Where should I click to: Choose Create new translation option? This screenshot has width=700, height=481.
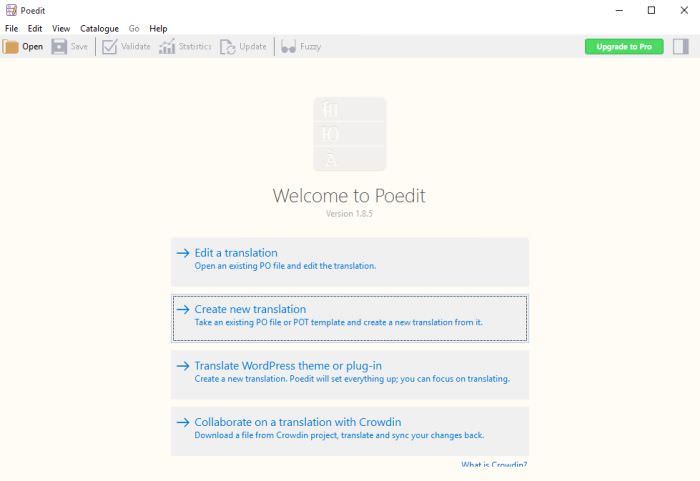pyautogui.click(x=350, y=318)
